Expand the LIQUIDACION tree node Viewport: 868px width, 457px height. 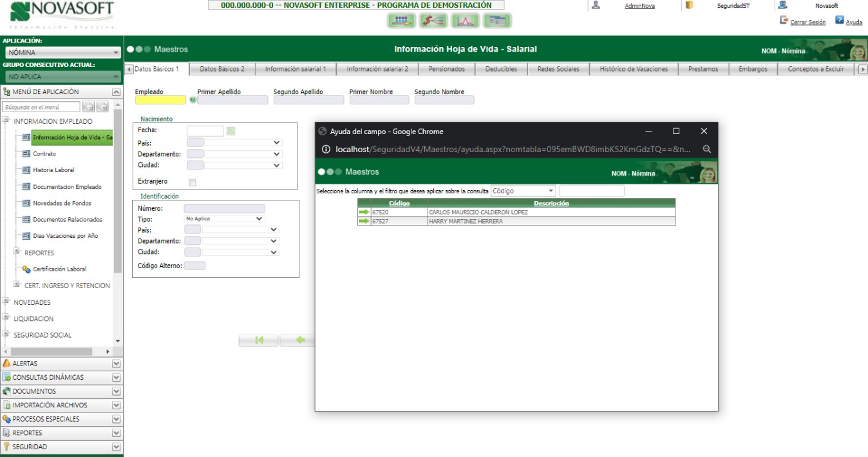(6, 317)
